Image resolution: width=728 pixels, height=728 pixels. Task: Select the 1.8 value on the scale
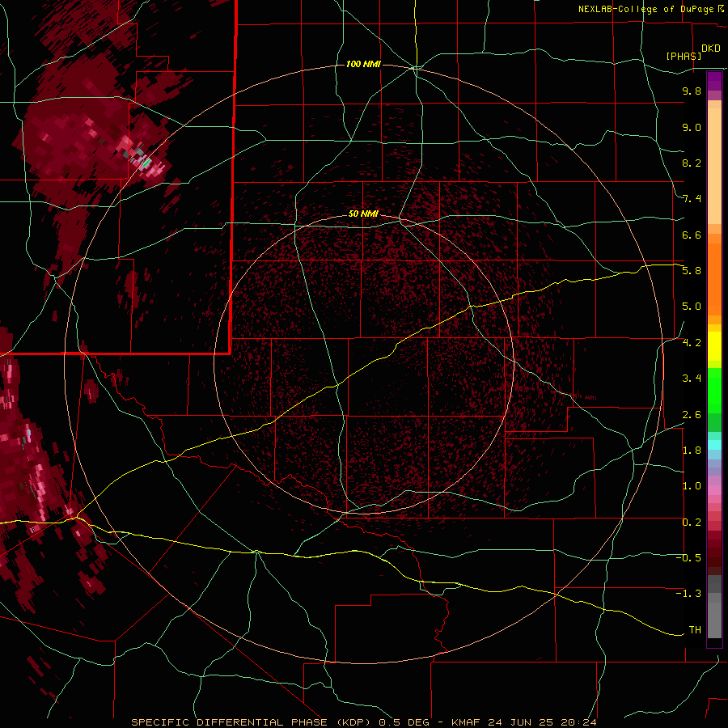click(692, 451)
